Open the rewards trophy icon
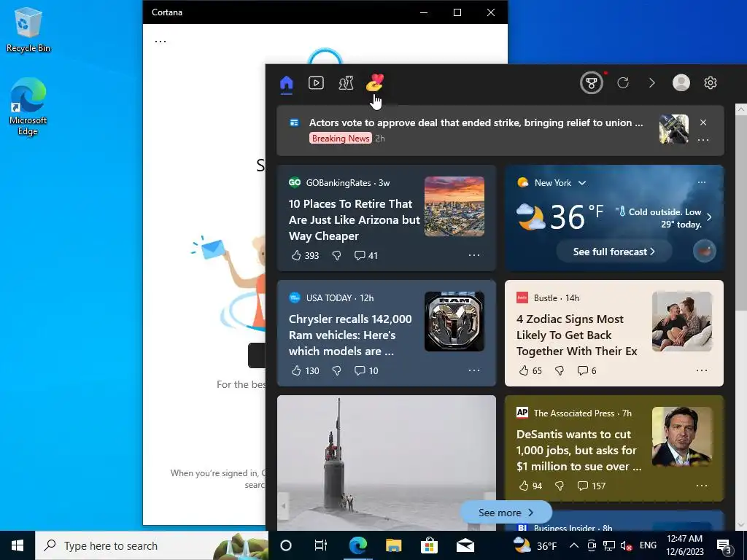Viewport: 747px width, 560px height. click(591, 83)
